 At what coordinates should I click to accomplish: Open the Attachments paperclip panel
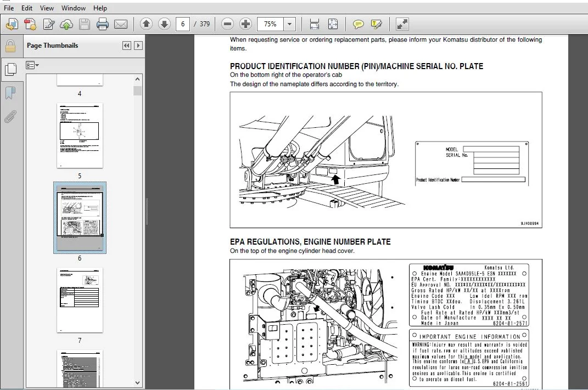pos(10,116)
